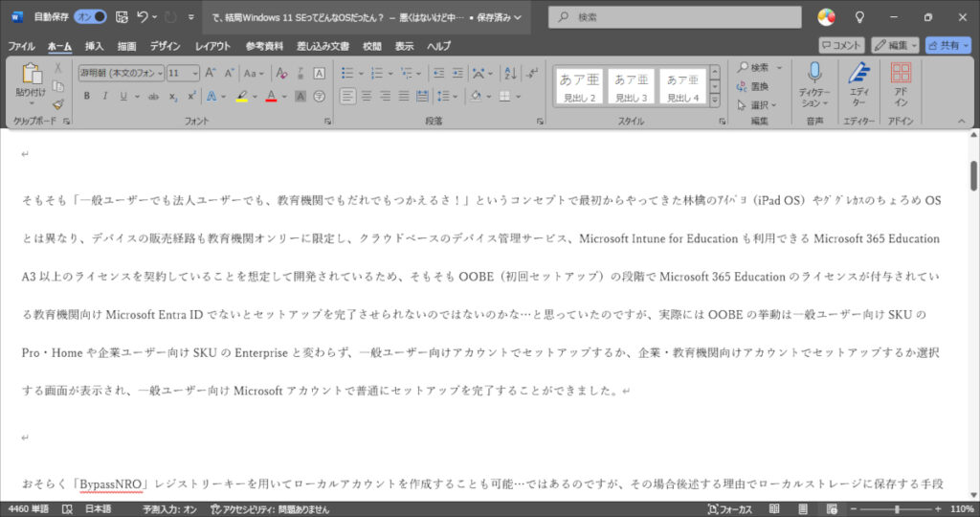Switch to the View (表示) tab
This screenshot has width=980, height=517.
click(404, 46)
